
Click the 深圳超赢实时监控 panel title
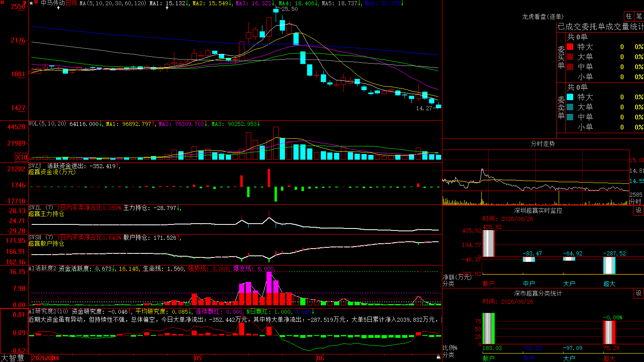(538, 210)
